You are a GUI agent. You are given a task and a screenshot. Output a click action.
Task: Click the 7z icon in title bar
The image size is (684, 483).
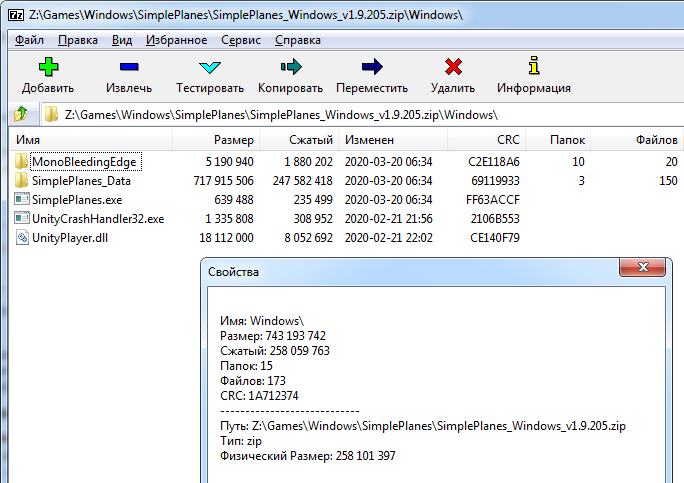coord(16,15)
